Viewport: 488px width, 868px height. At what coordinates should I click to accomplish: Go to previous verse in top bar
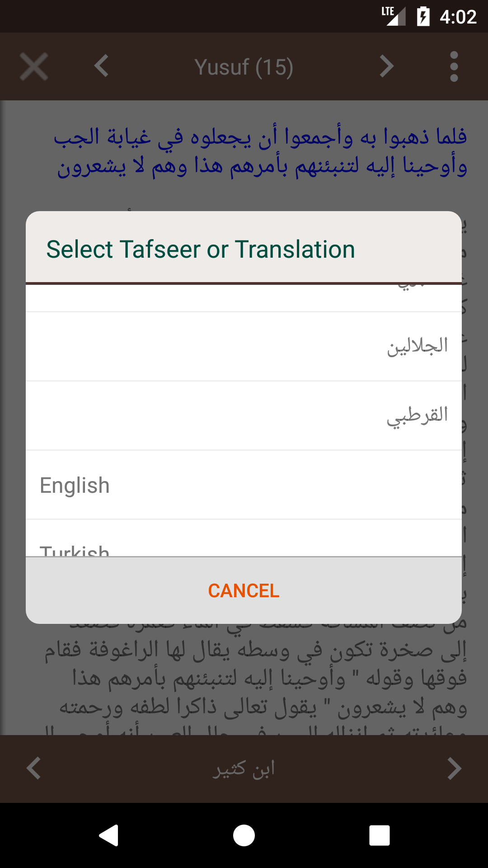coord(102,66)
